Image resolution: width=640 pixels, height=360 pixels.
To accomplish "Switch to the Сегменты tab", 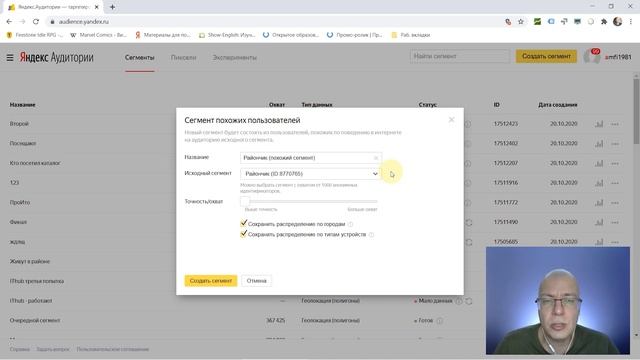I will 140,58.
